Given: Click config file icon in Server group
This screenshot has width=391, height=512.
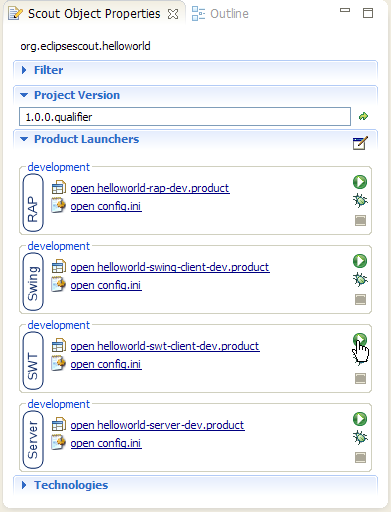Looking at the screenshot, I should [x=59, y=442].
